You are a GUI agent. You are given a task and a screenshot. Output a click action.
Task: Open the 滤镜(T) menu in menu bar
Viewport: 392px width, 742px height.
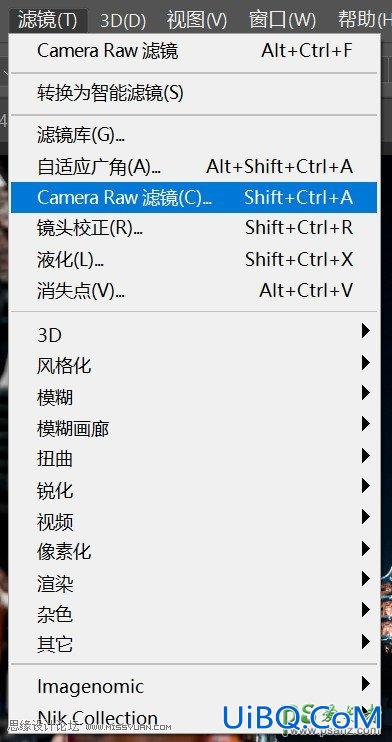[47, 20]
